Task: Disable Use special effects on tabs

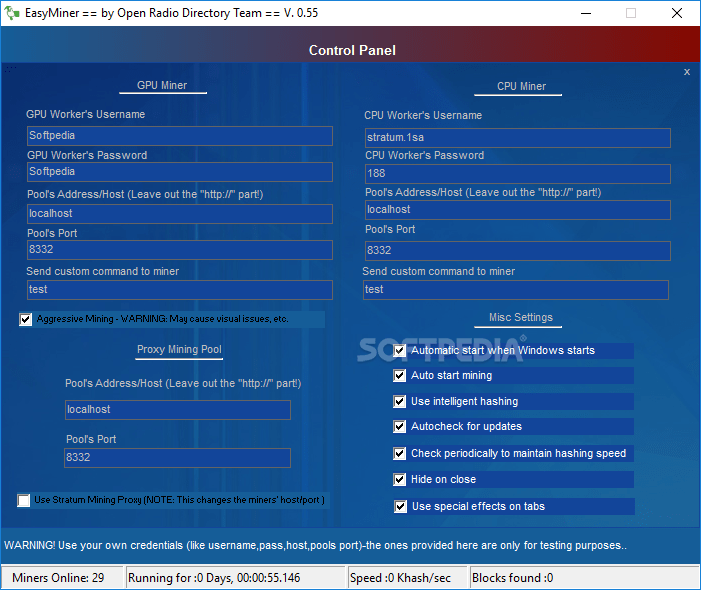Action: (401, 506)
